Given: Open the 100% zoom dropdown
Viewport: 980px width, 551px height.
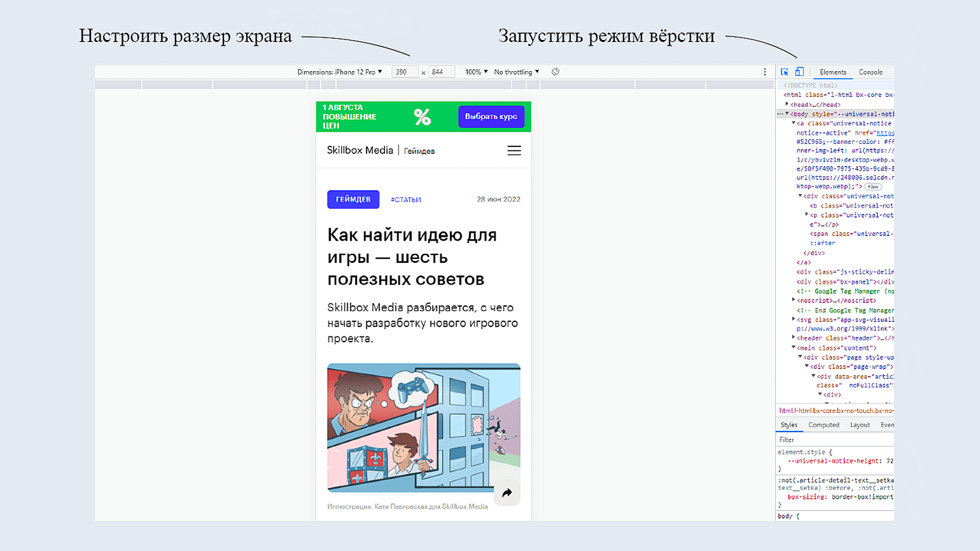Looking at the screenshot, I should click(x=476, y=72).
